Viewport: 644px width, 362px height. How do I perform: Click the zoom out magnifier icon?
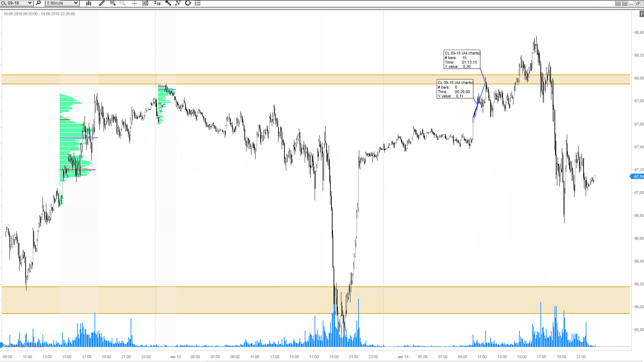123,3
